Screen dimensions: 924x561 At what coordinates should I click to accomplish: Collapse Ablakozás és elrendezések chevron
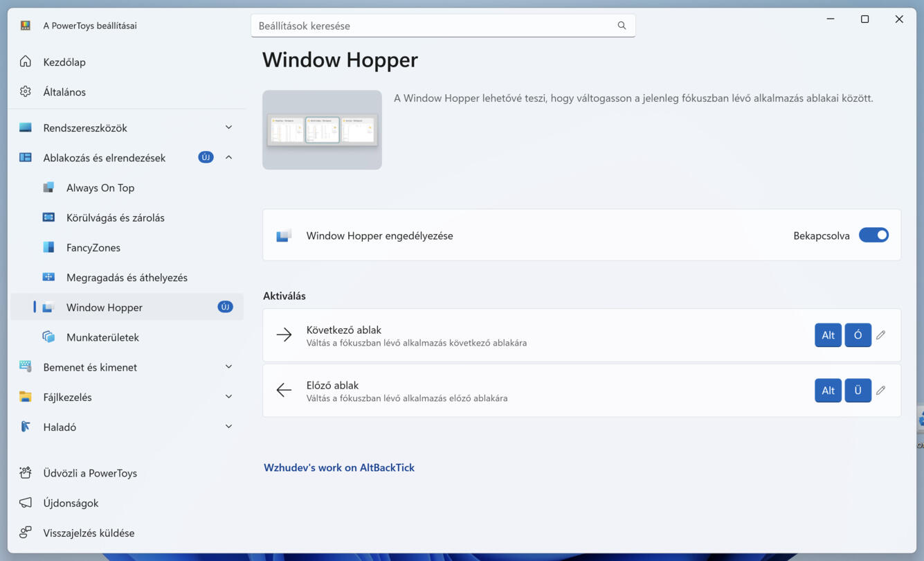pyautogui.click(x=228, y=157)
